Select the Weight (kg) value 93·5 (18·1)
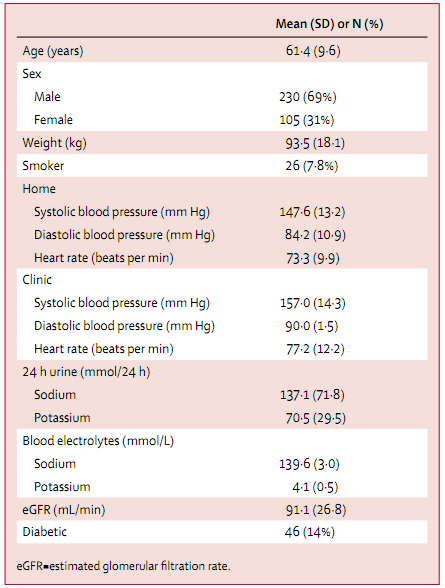445x588 pixels. click(x=315, y=143)
